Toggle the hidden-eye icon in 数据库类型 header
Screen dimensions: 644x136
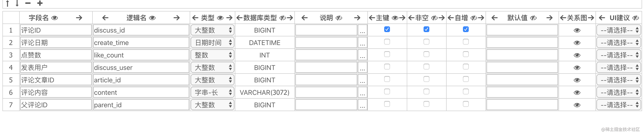[282, 18]
